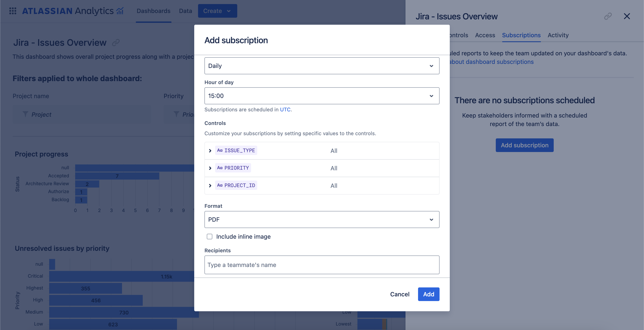Image resolution: width=644 pixels, height=330 pixels.
Task: Click the Atlassian Analytics logo
Action: [73, 11]
